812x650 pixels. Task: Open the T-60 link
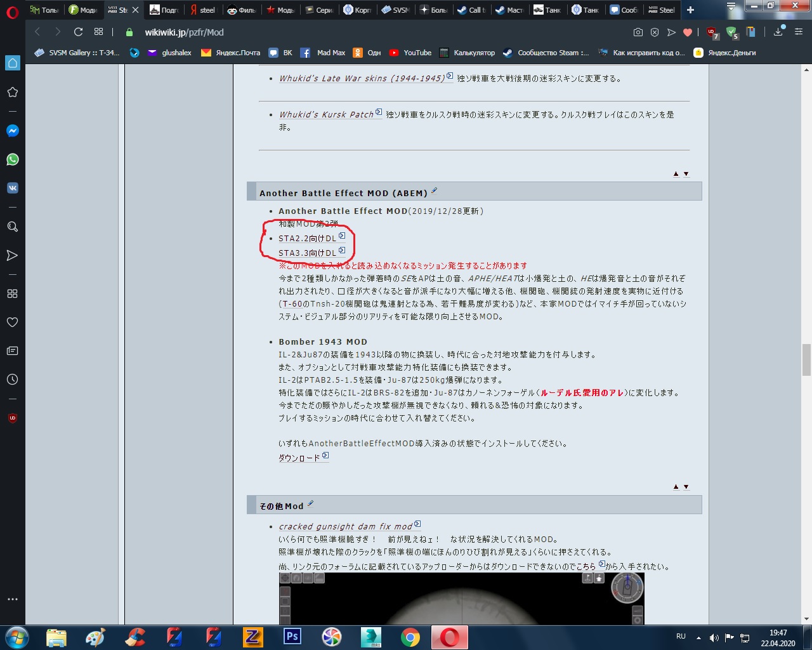(292, 303)
